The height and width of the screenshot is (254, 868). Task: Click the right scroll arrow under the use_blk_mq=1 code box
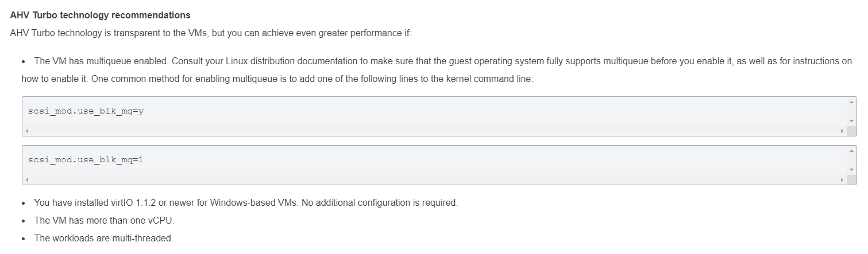842,180
